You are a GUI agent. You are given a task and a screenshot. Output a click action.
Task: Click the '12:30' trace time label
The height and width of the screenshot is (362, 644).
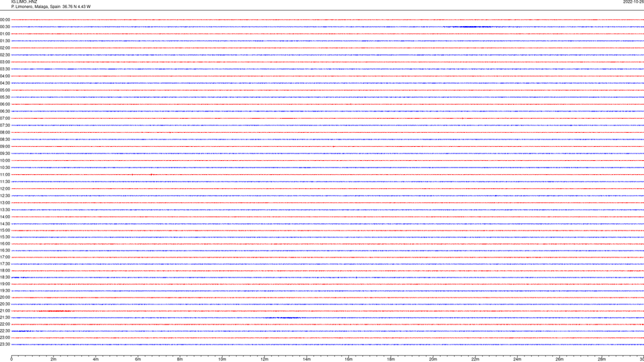click(5, 196)
